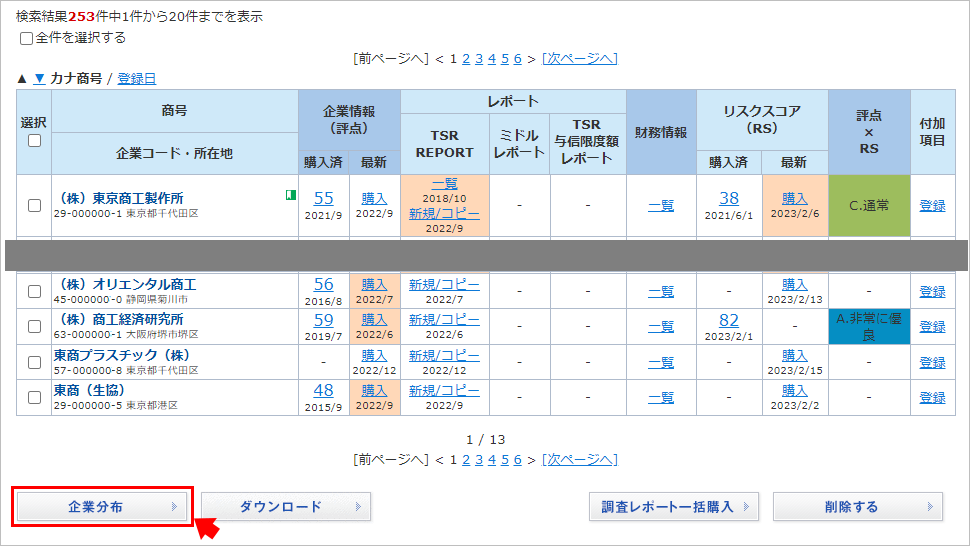Screen dimensions: 970x546
Task: Go to page 4 in top pagination
Action: tap(492, 59)
